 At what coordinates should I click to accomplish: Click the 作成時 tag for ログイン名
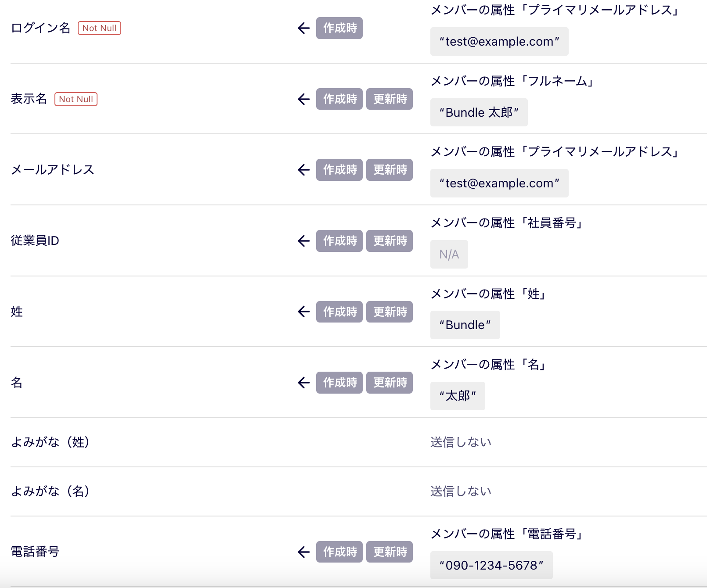pyautogui.click(x=339, y=28)
